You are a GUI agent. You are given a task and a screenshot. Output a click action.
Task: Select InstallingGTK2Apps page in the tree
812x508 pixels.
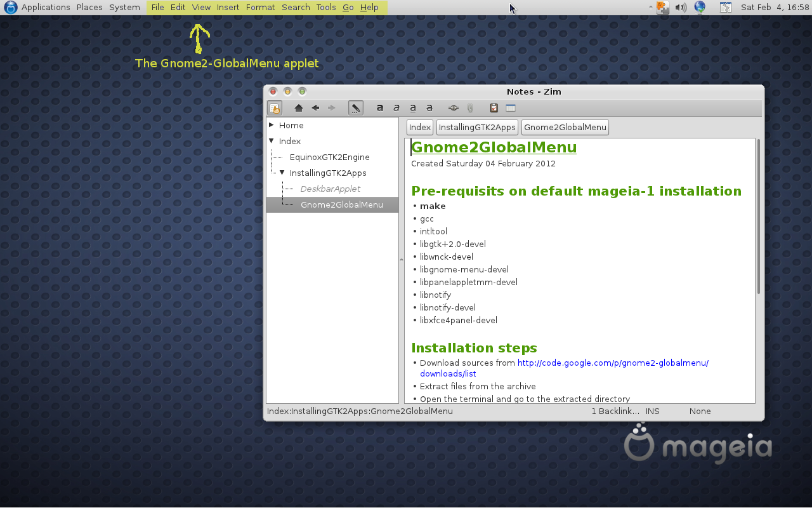click(328, 173)
